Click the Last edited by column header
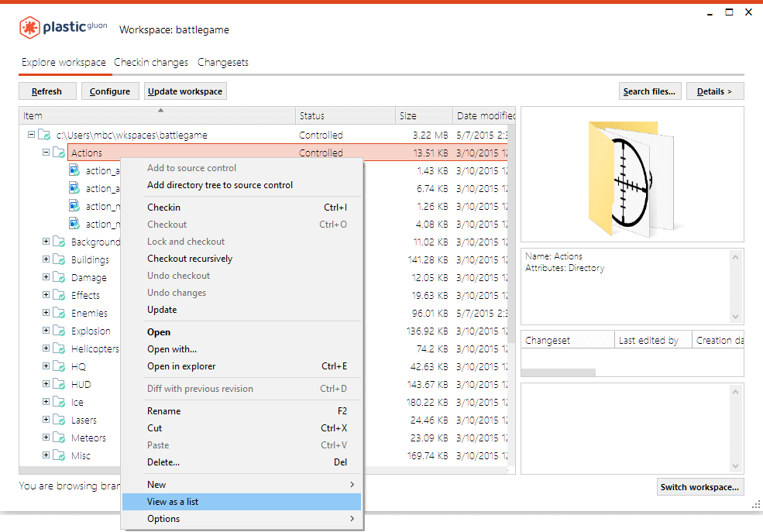The width and height of the screenshot is (763, 532). [x=654, y=341]
